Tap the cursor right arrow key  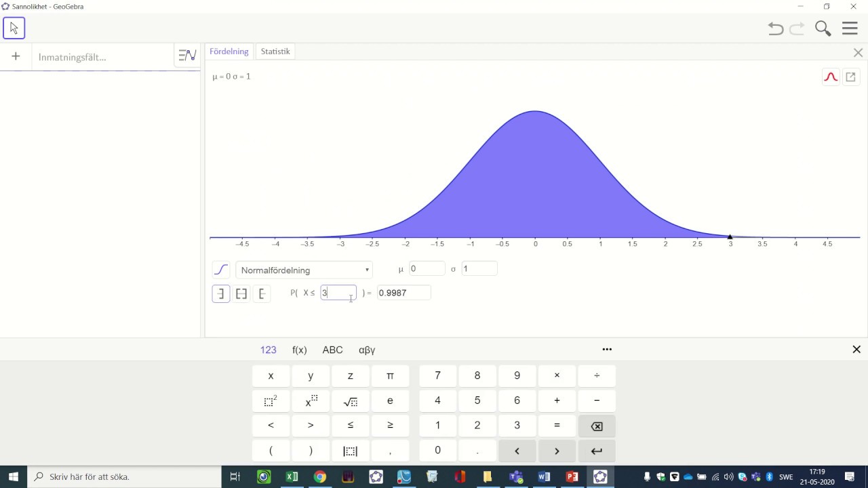(x=557, y=451)
